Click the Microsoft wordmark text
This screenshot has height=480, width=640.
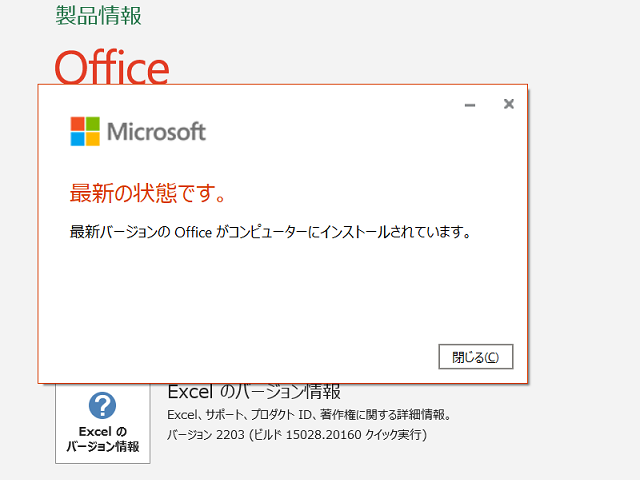(x=156, y=131)
